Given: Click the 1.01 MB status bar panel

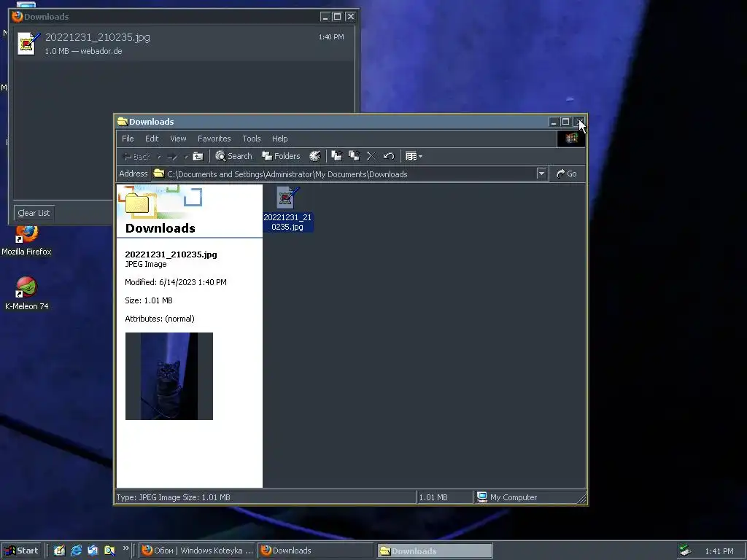Looking at the screenshot, I should pos(444,497).
